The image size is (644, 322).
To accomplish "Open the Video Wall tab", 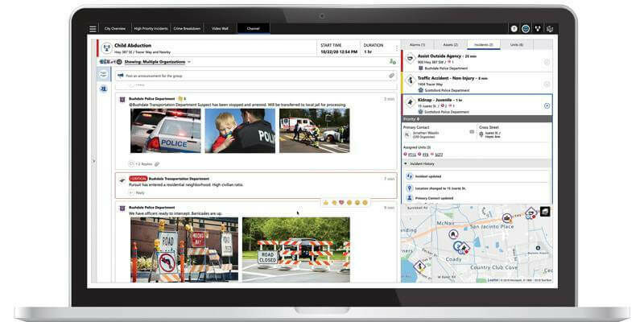I will 220,29.
